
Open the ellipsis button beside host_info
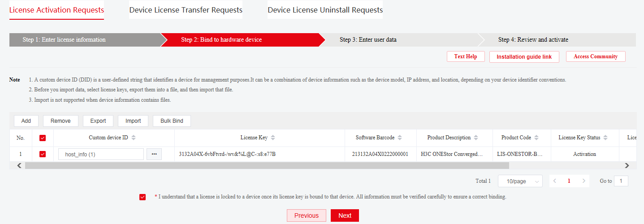[154, 154]
